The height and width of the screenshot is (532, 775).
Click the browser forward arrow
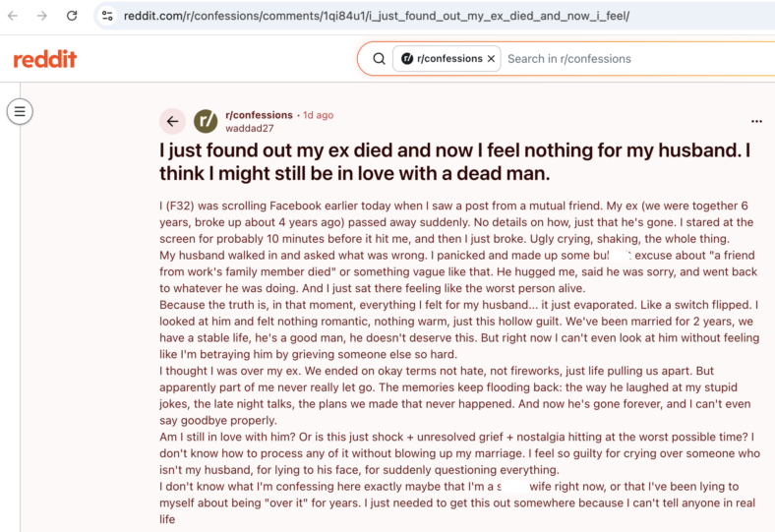42,16
